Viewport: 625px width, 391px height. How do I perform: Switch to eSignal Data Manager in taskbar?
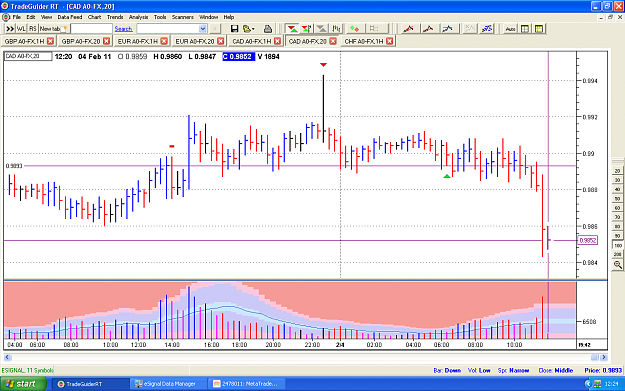point(169,384)
